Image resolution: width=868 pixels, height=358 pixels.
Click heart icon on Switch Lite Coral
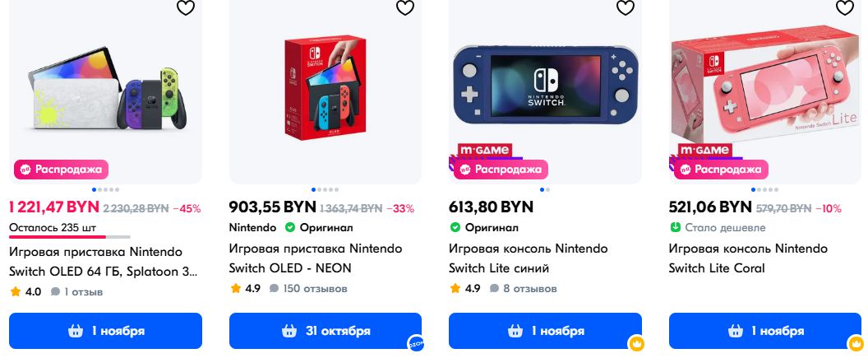click(x=845, y=8)
